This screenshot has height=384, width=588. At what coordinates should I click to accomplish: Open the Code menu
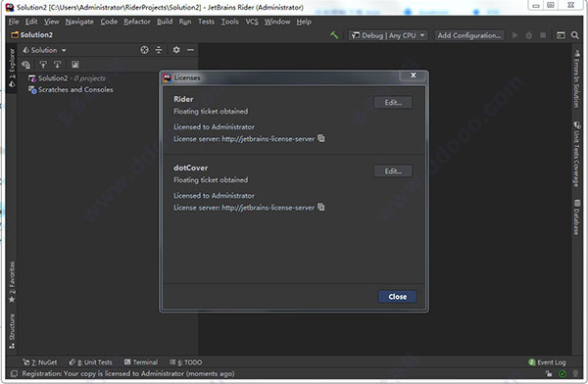coord(109,22)
